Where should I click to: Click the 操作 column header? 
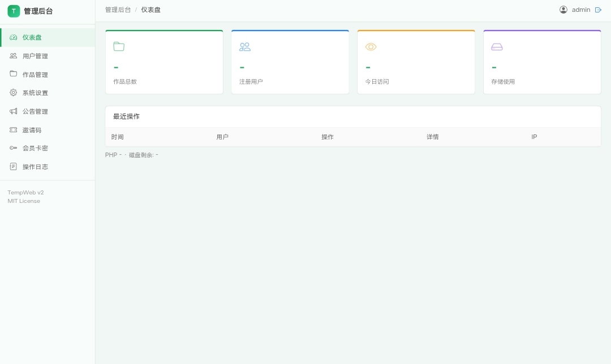(328, 137)
